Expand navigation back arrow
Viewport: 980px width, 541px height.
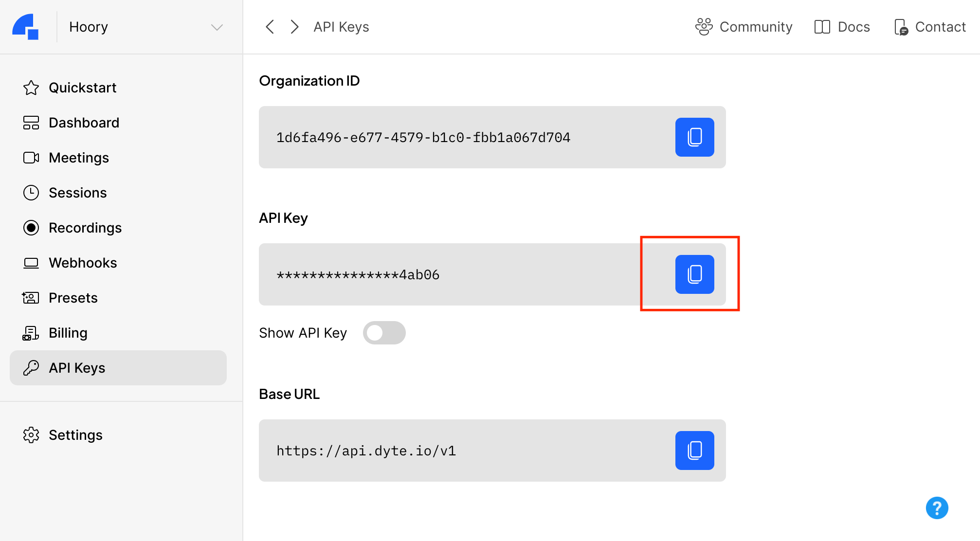coord(269,27)
